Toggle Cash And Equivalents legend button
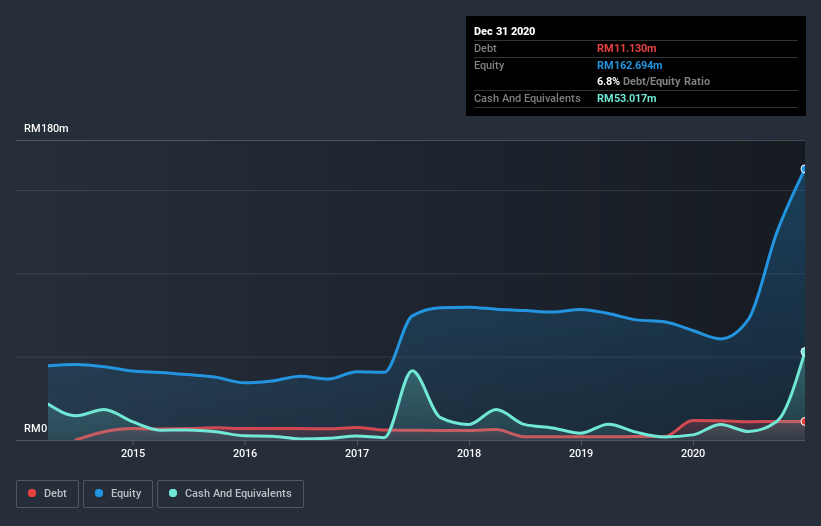Screen dimensions: 821x526 coord(230,494)
